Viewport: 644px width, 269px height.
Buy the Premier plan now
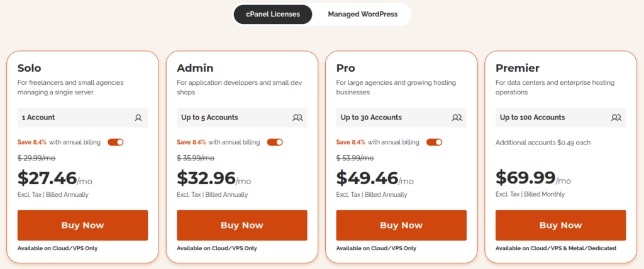(x=560, y=225)
